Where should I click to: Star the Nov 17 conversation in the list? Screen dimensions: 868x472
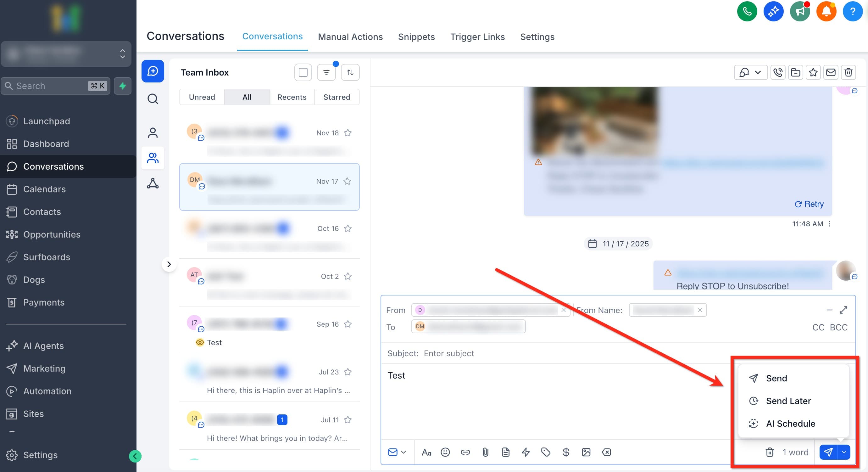click(348, 181)
